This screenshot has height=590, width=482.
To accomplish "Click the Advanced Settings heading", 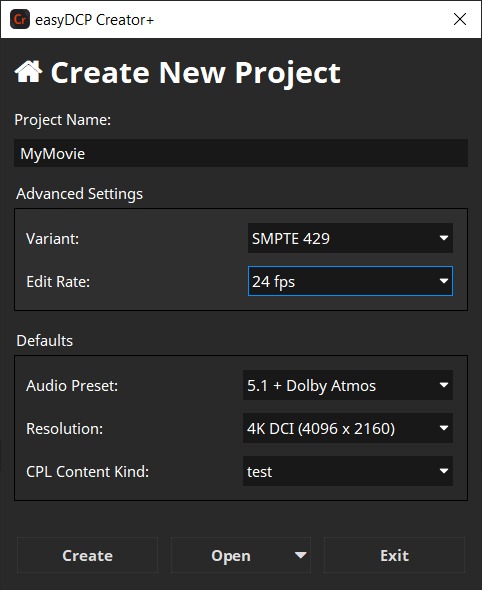I will click(79, 194).
